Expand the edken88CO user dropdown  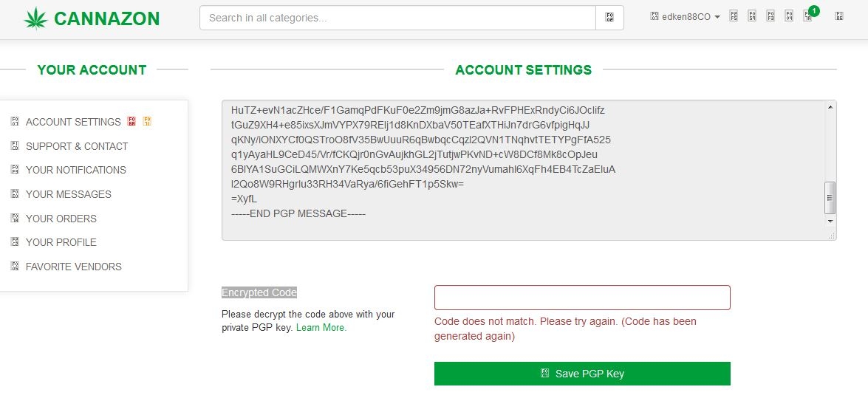tap(686, 16)
